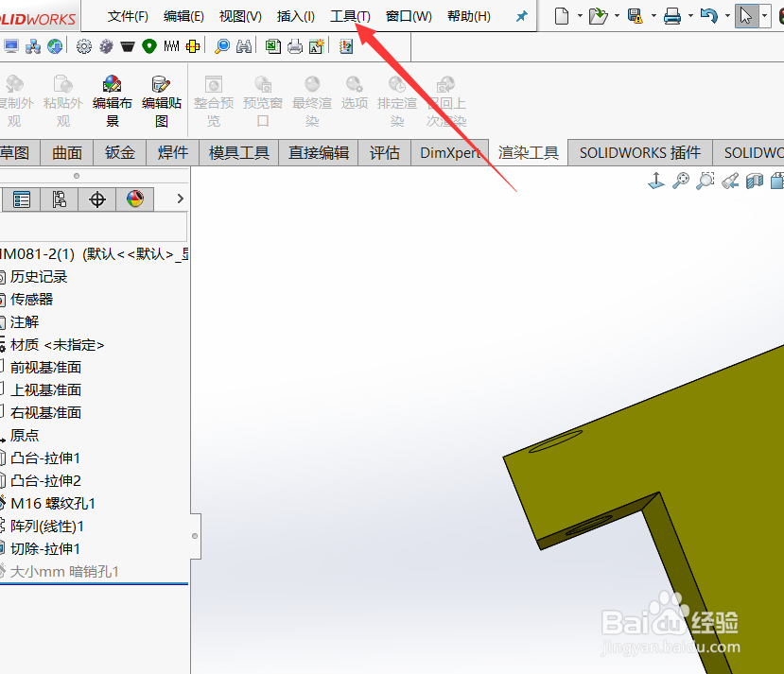
Task: Select Zoom to Fit in the heads-up toolbar
Action: pos(681,181)
